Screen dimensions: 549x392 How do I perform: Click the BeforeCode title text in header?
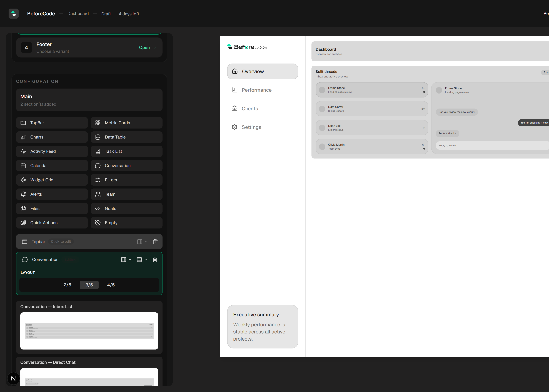(x=41, y=14)
